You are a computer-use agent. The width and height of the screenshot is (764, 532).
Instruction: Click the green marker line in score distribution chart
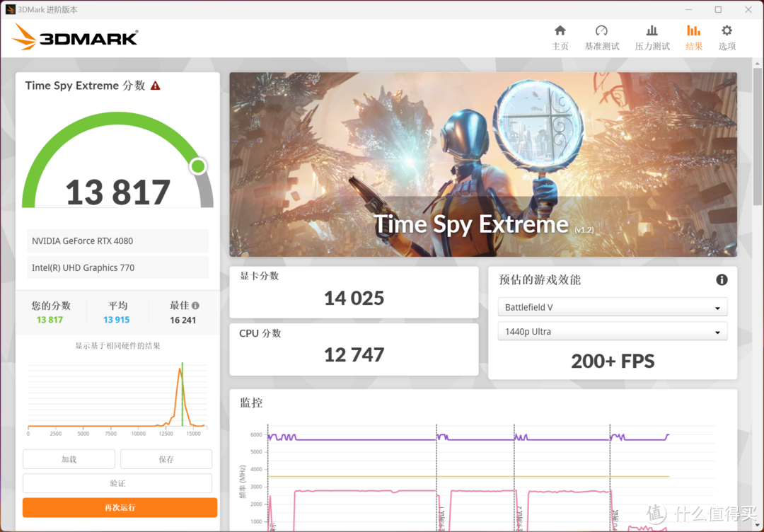pyautogui.click(x=183, y=395)
